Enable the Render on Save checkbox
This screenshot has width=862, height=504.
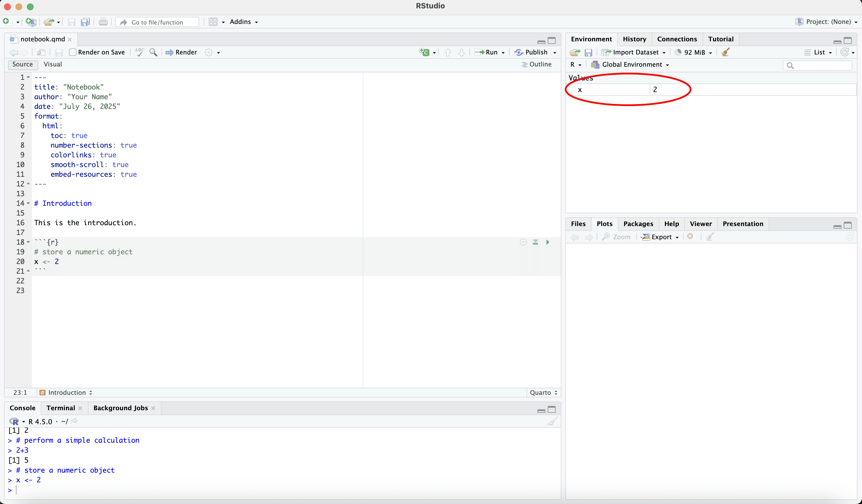(x=72, y=52)
